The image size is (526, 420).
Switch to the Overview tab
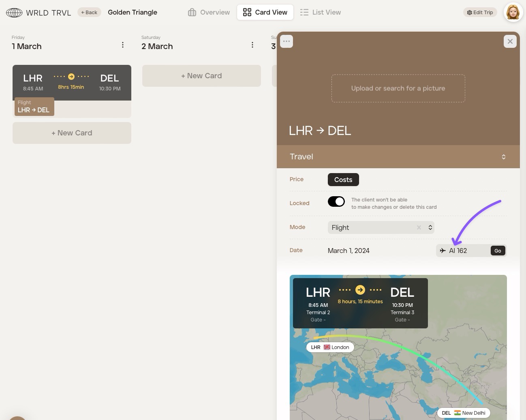(209, 12)
